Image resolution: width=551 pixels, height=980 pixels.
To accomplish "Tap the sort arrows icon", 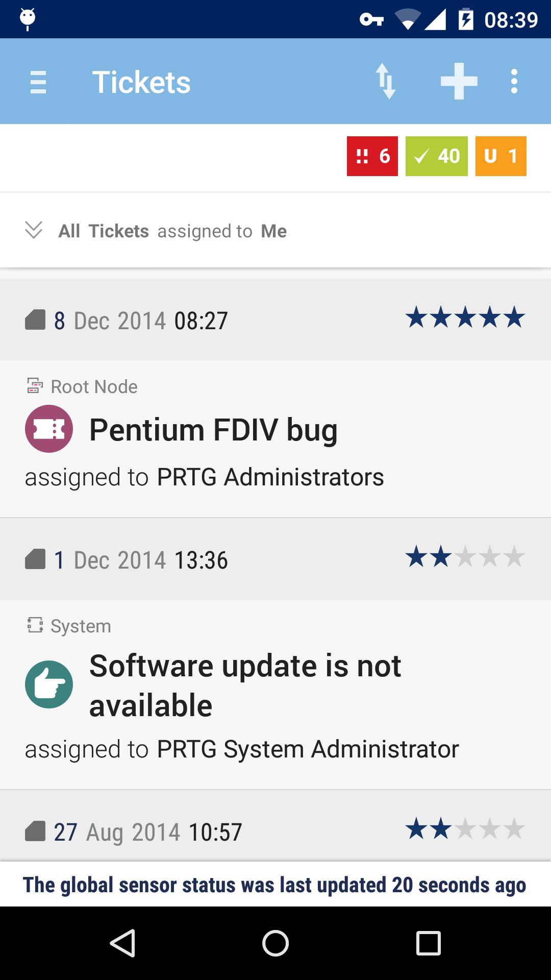I will (386, 82).
